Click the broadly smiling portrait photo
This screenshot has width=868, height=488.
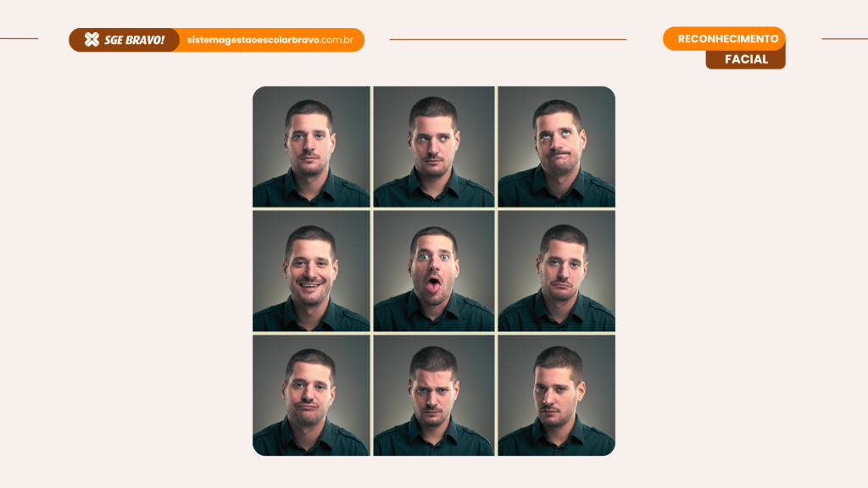tap(311, 271)
